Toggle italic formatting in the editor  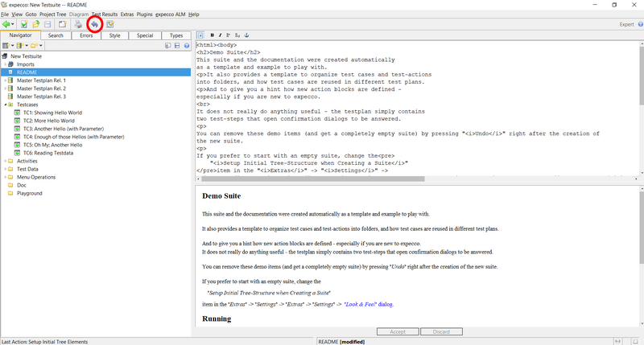point(220,35)
